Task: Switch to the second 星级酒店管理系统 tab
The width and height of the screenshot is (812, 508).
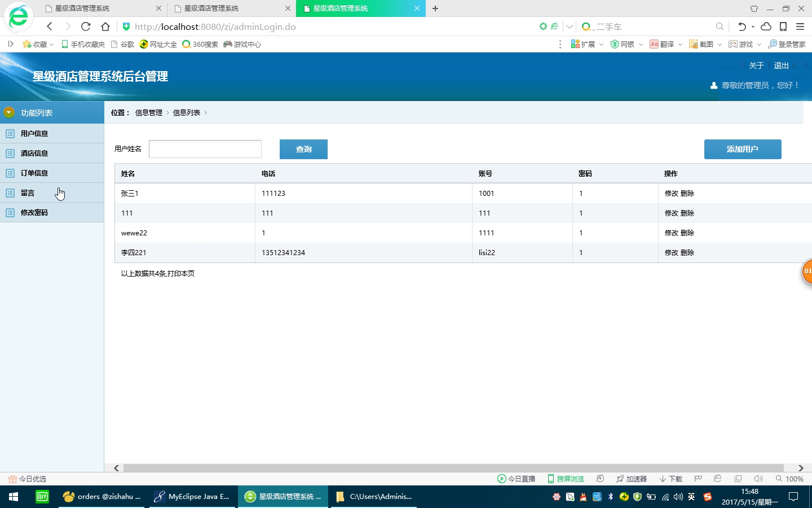Action: coord(231,8)
